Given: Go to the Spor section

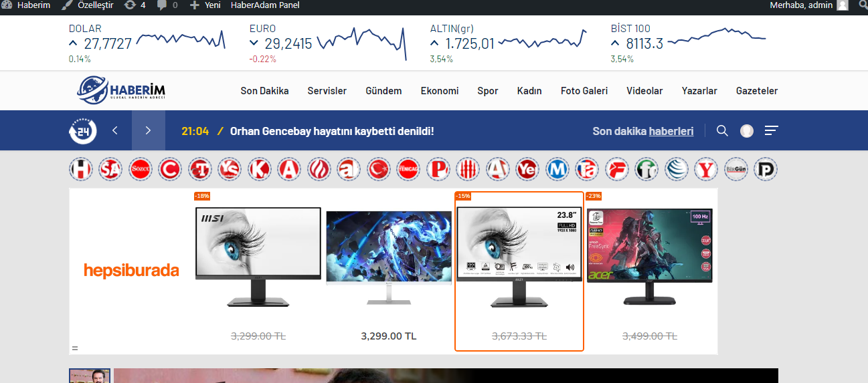Looking at the screenshot, I should (488, 91).
